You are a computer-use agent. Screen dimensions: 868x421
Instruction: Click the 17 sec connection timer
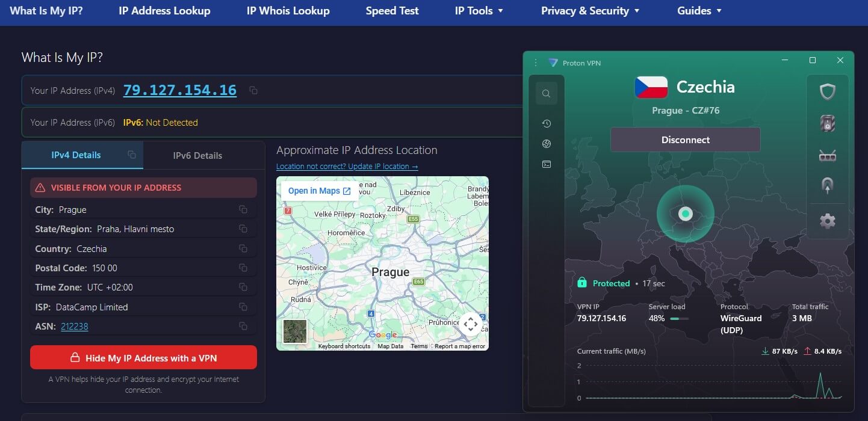pyautogui.click(x=654, y=283)
